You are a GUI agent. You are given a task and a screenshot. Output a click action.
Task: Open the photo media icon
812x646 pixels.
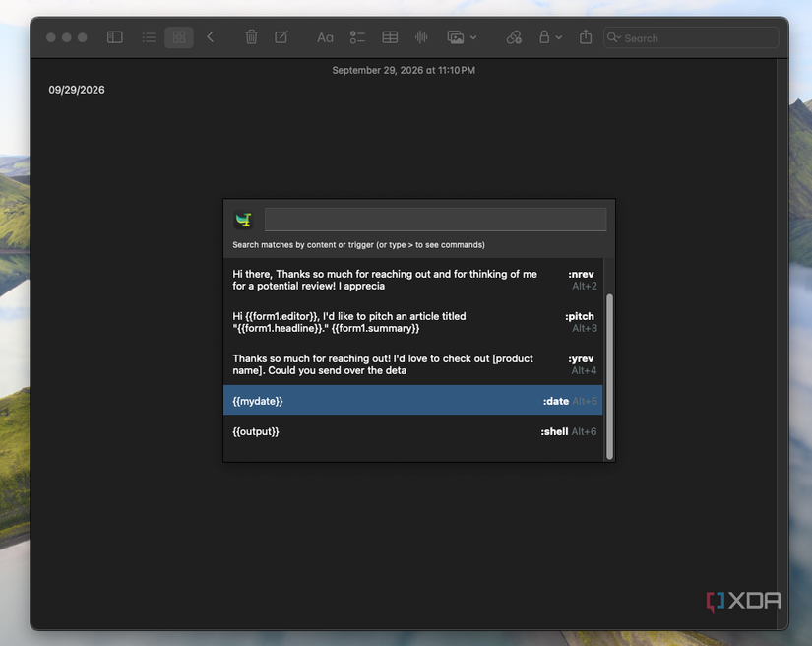[455, 37]
